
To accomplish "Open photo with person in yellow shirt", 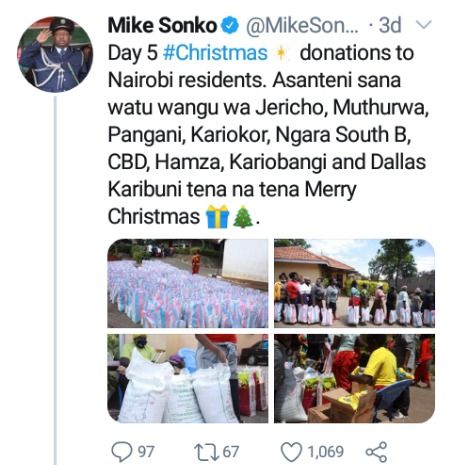I will click(354, 378).
